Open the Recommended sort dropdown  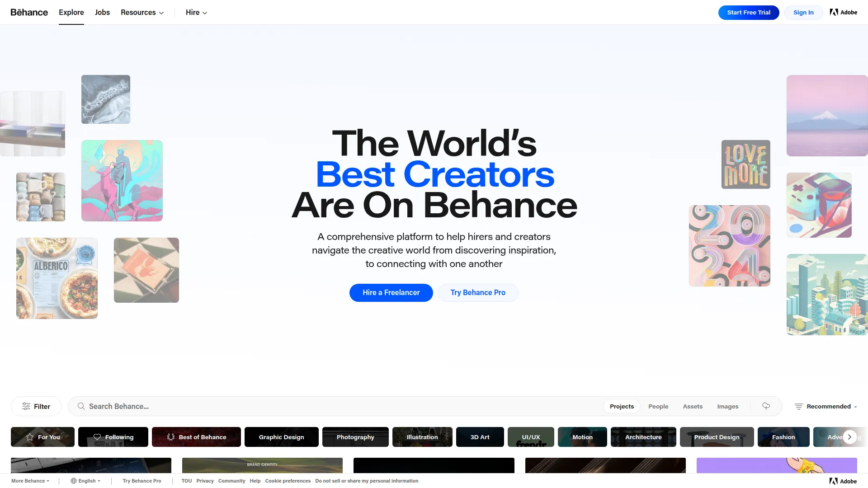click(x=826, y=406)
